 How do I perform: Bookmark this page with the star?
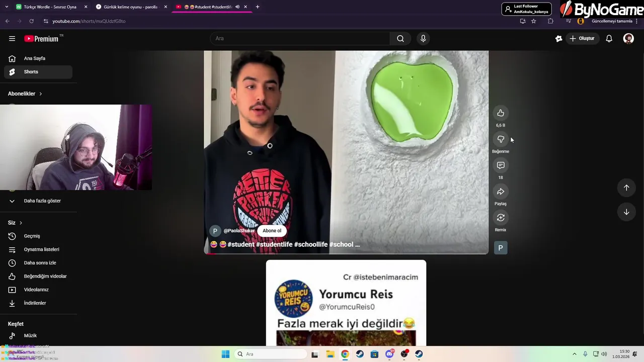[x=534, y=21]
